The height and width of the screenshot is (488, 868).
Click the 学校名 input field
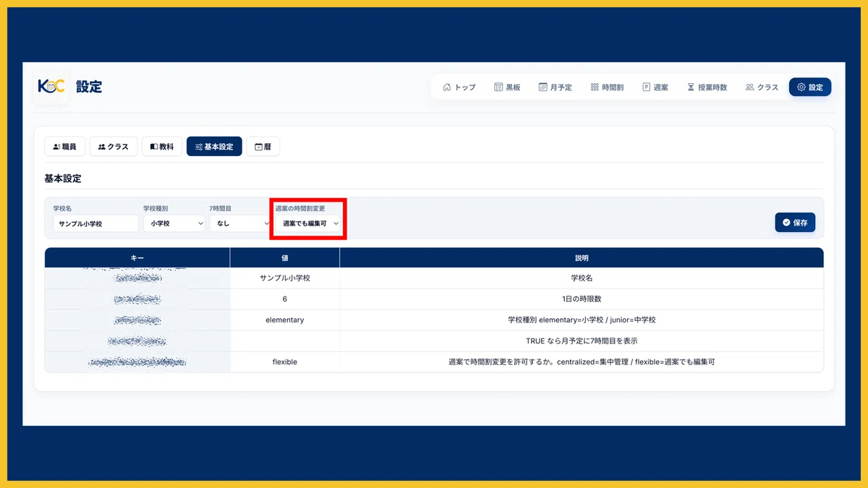[x=95, y=223]
